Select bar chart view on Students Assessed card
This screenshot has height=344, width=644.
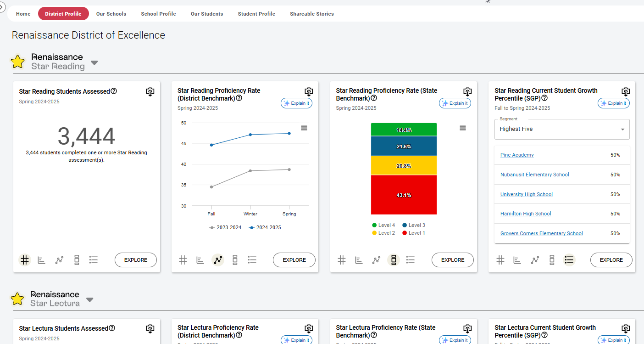[42, 260]
